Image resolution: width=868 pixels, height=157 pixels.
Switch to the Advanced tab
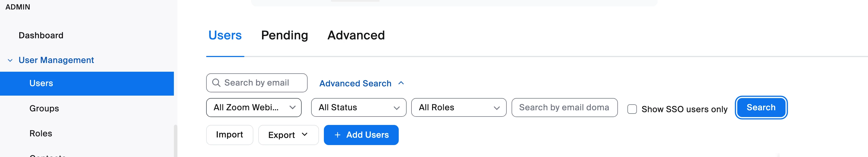tap(356, 36)
